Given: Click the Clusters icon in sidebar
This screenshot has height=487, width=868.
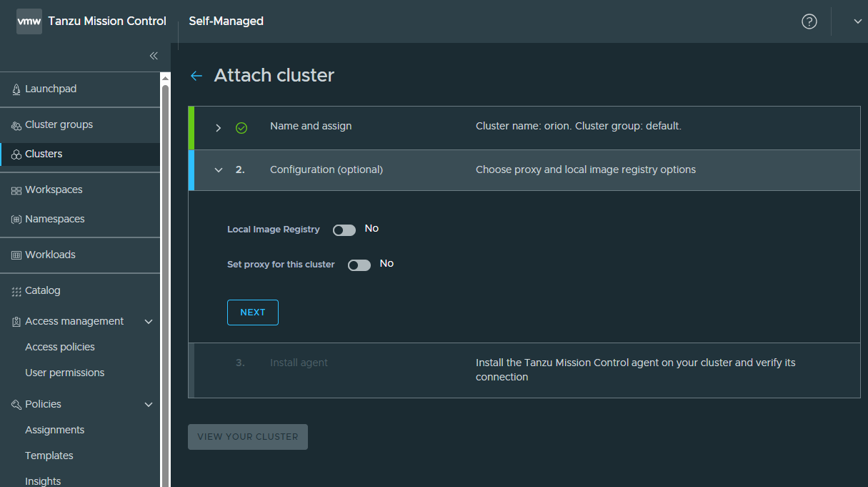Looking at the screenshot, I should [x=16, y=154].
